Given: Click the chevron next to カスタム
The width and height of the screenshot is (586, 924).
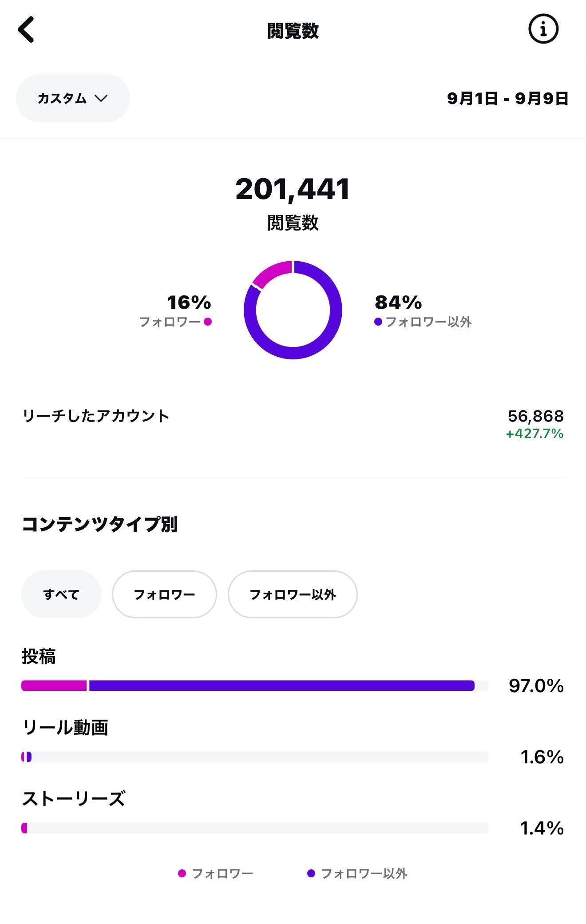Looking at the screenshot, I should pos(101,98).
